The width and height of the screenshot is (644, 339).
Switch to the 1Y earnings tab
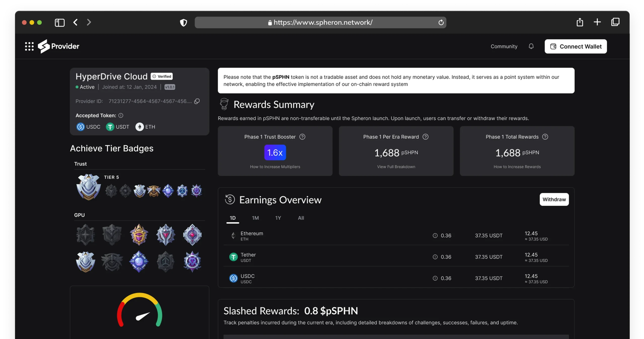[278, 218]
